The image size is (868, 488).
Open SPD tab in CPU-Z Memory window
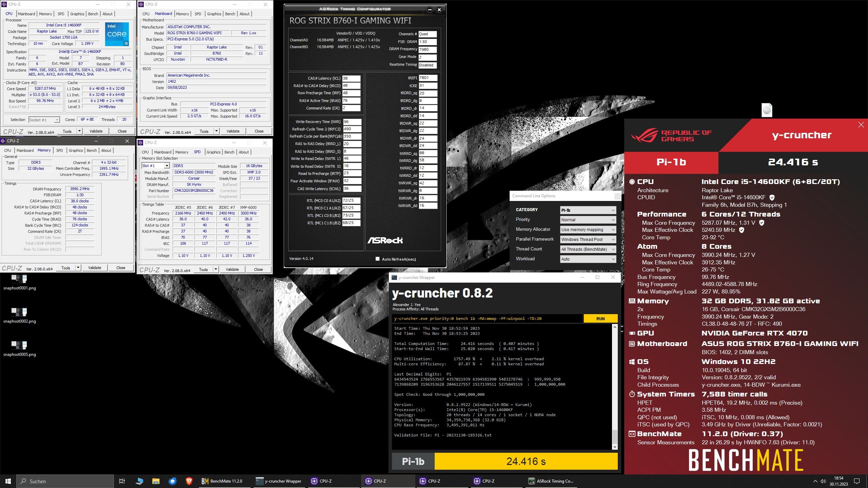pyautogui.click(x=59, y=150)
